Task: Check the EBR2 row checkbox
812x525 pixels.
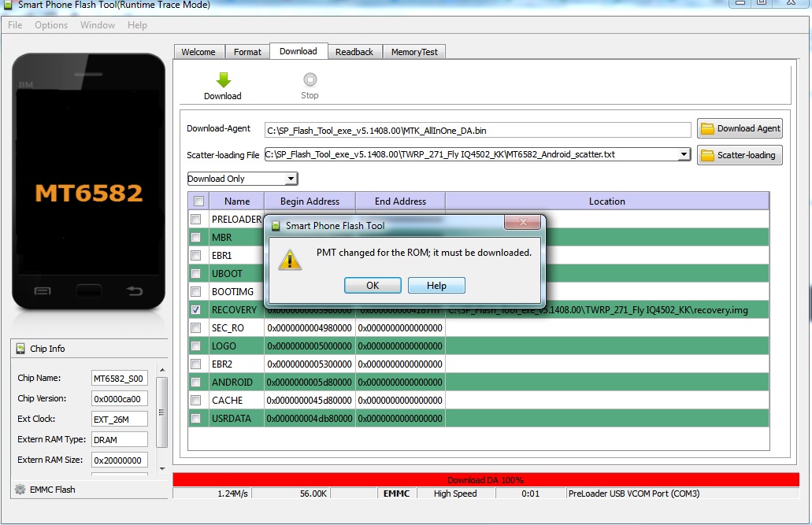Action: coord(196,364)
